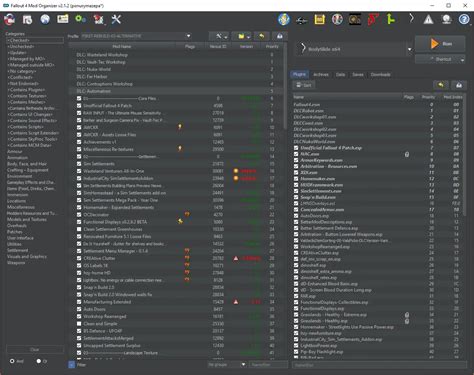Screen dimensions: 474x375
Task: Select the Or filter radio button
Action: click(39, 361)
